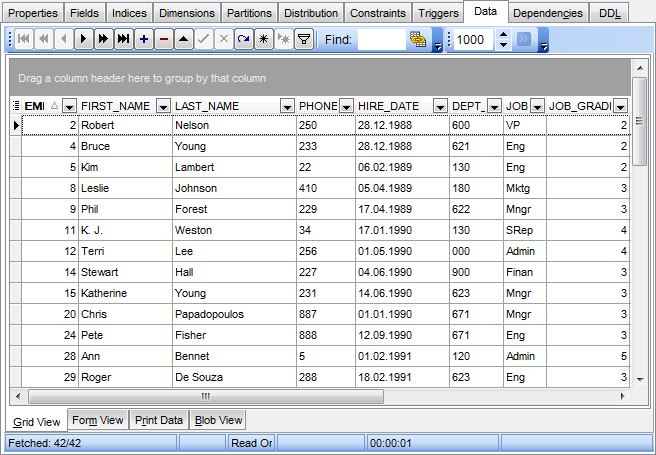
Task: Click the horizontal scrollbar thumb
Action: click(x=205, y=396)
